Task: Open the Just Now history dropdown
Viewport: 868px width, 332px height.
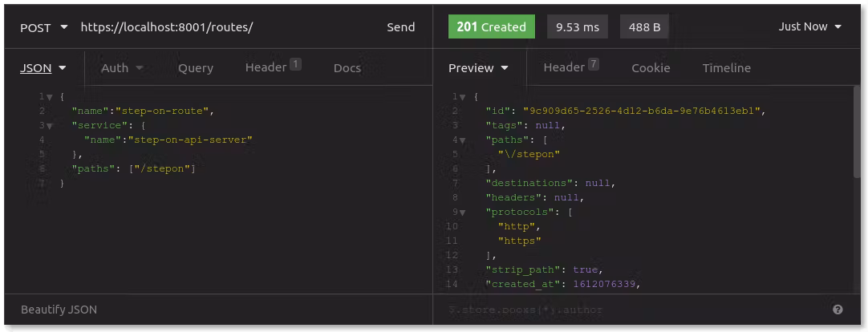Action: 809,27
